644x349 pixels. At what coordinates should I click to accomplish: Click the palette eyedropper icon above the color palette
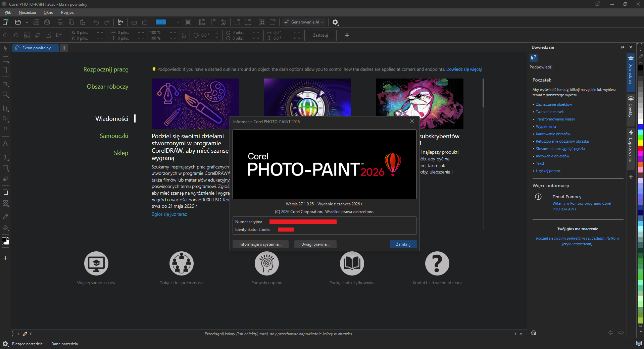[641, 56]
